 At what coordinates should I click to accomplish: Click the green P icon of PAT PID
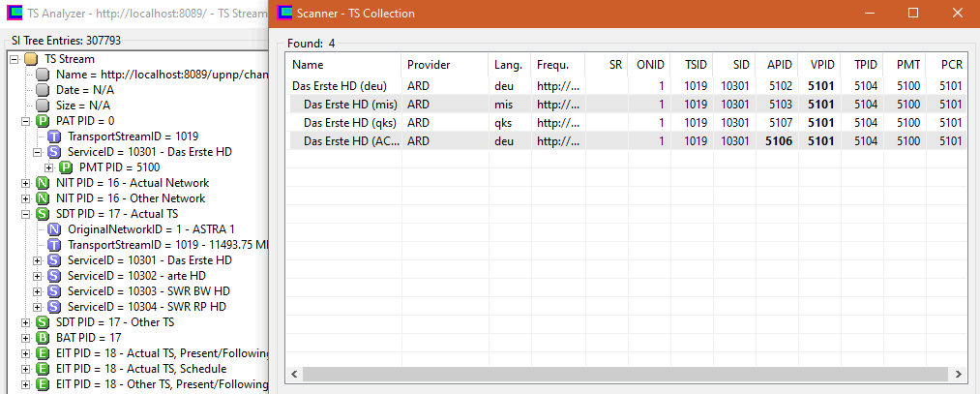point(43,121)
